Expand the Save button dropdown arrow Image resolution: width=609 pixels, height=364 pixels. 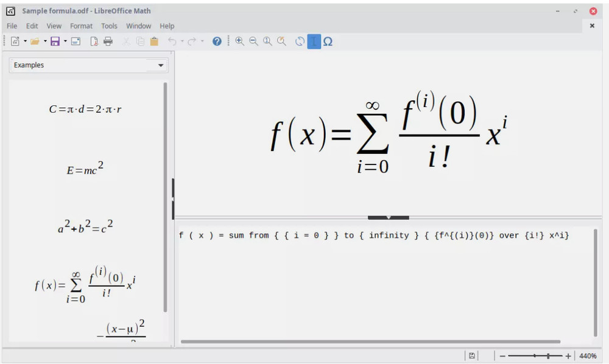coord(65,41)
